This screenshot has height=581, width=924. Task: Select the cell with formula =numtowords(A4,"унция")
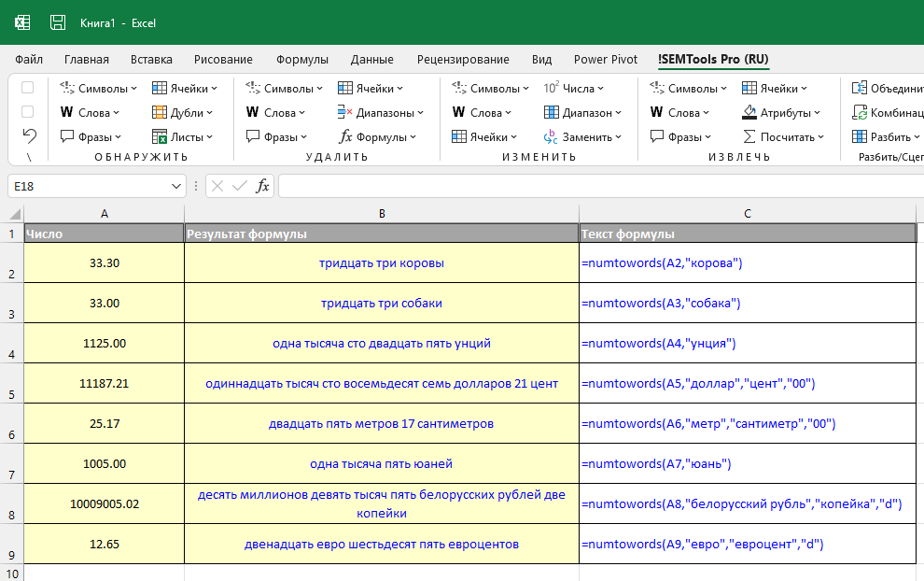[748, 344]
